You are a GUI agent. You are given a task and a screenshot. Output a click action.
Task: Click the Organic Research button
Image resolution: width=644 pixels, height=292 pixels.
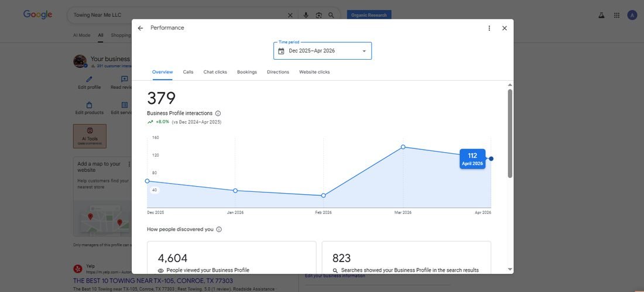369,15
